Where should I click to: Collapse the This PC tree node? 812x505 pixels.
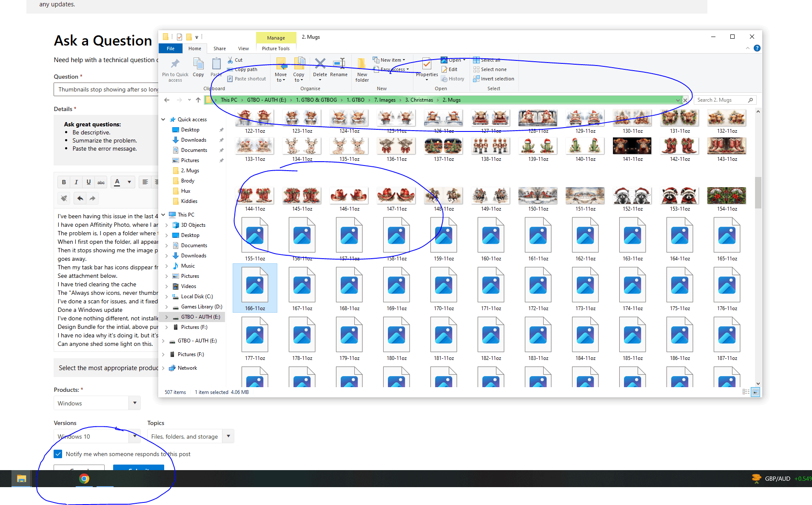tap(163, 215)
